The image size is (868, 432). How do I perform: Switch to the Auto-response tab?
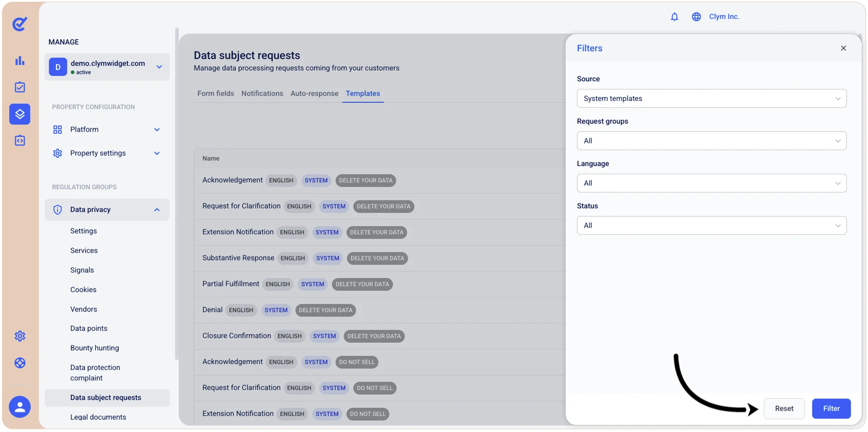(x=314, y=94)
